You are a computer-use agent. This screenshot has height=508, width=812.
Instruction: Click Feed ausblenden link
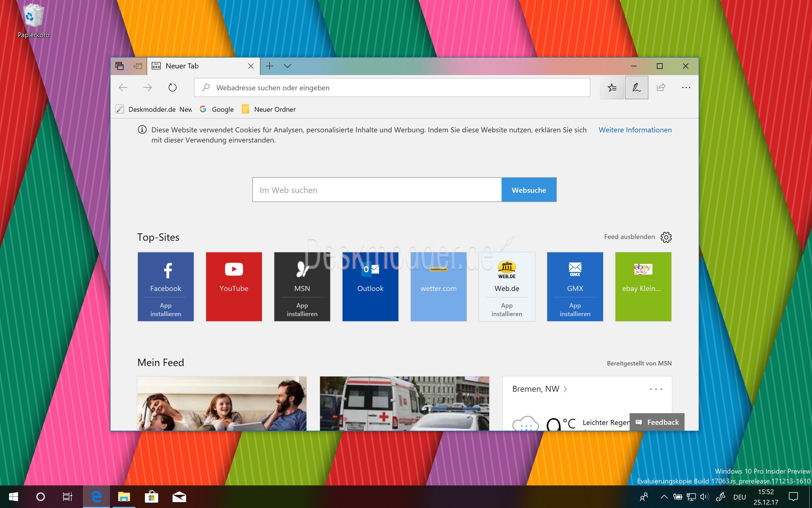click(x=630, y=237)
